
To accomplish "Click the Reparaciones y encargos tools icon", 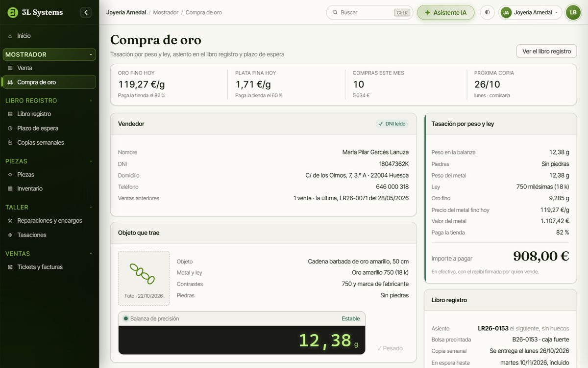I will (10, 221).
